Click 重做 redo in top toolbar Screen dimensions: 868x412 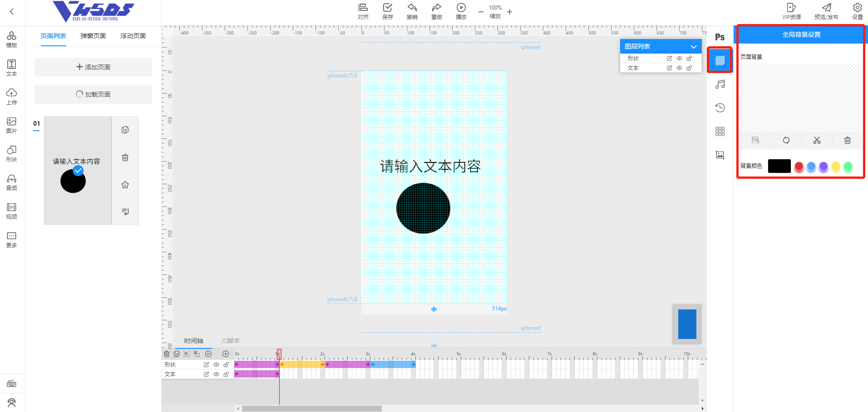437,11
